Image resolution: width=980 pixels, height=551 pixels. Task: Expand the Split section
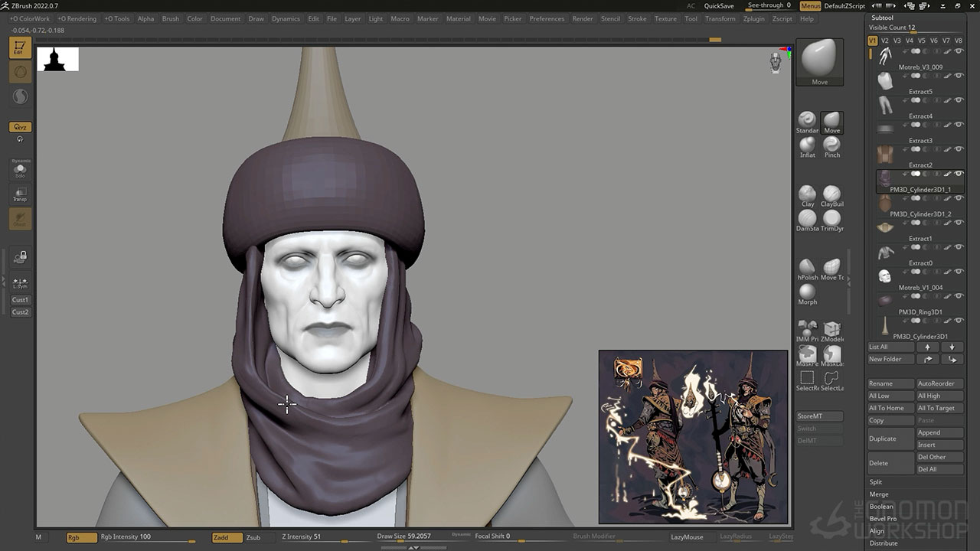(876, 482)
